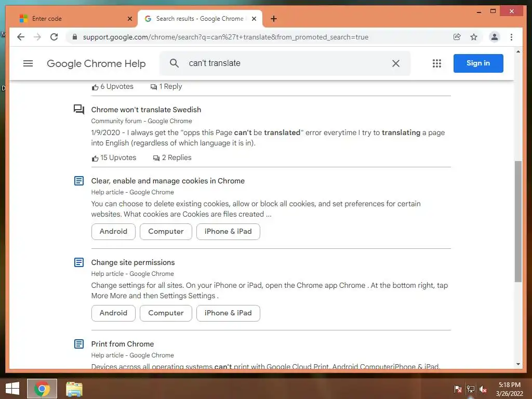
Task: Click article icon beside Print from Chrome
Action: 79,344
